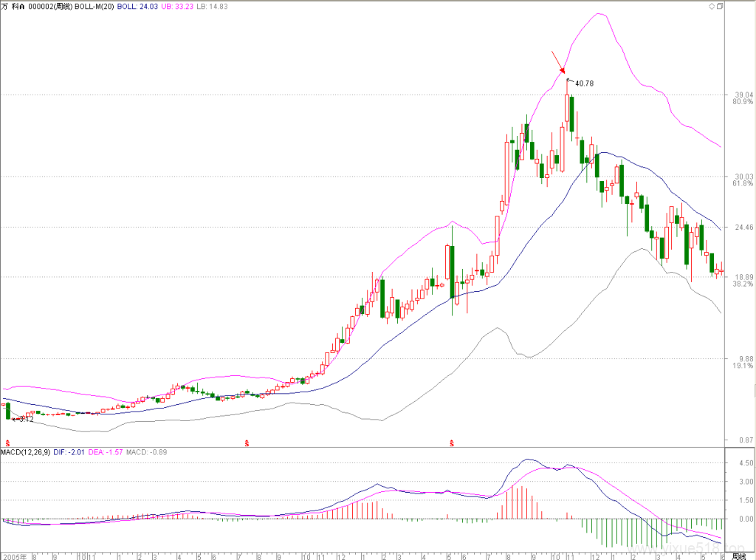Click the 40.78 high price label
The width and height of the screenshot is (756, 560).
(x=584, y=83)
